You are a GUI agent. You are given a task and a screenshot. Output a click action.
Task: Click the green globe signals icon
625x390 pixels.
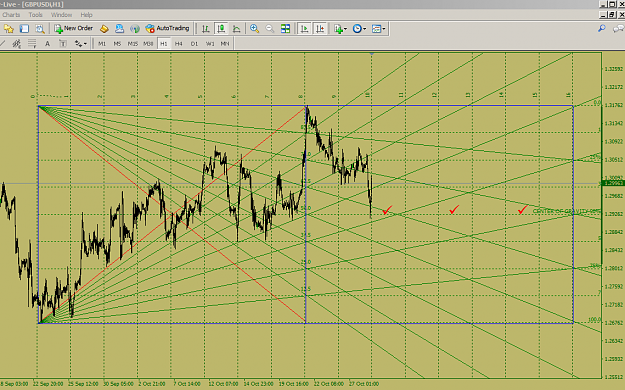pyautogui.click(x=135, y=29)
